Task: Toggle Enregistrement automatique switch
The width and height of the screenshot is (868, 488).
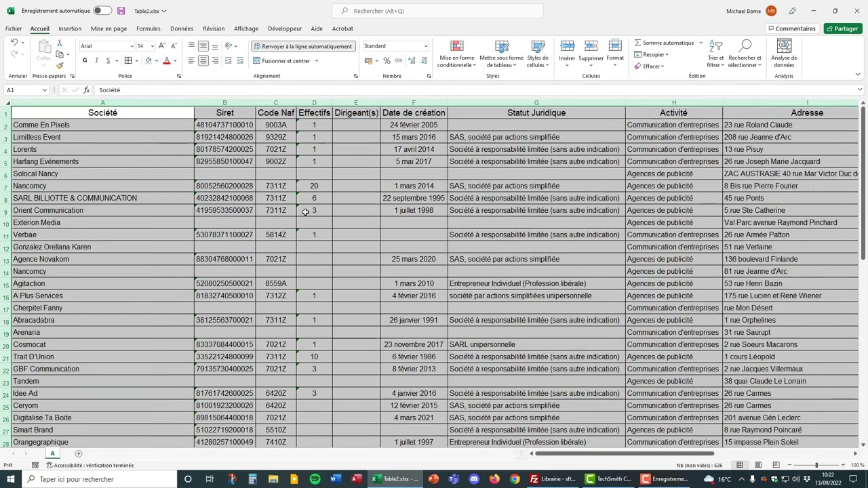Action: [102, 11]
